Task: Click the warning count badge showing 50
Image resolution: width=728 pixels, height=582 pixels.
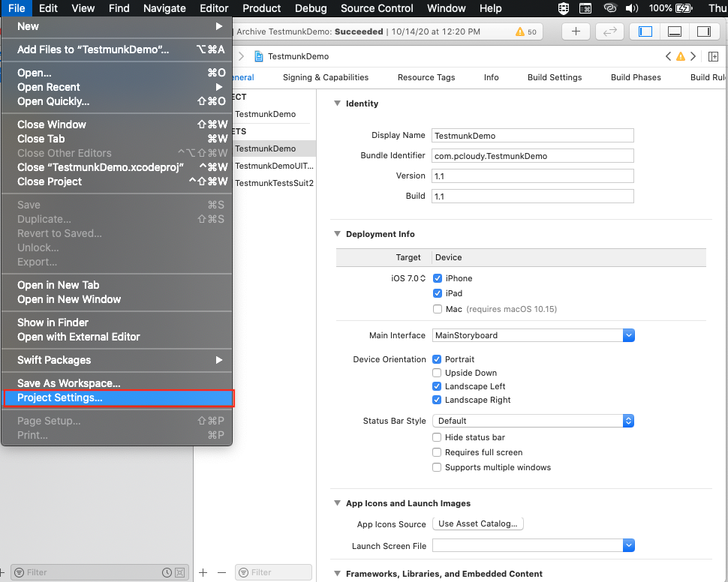Action: point(526,31)
